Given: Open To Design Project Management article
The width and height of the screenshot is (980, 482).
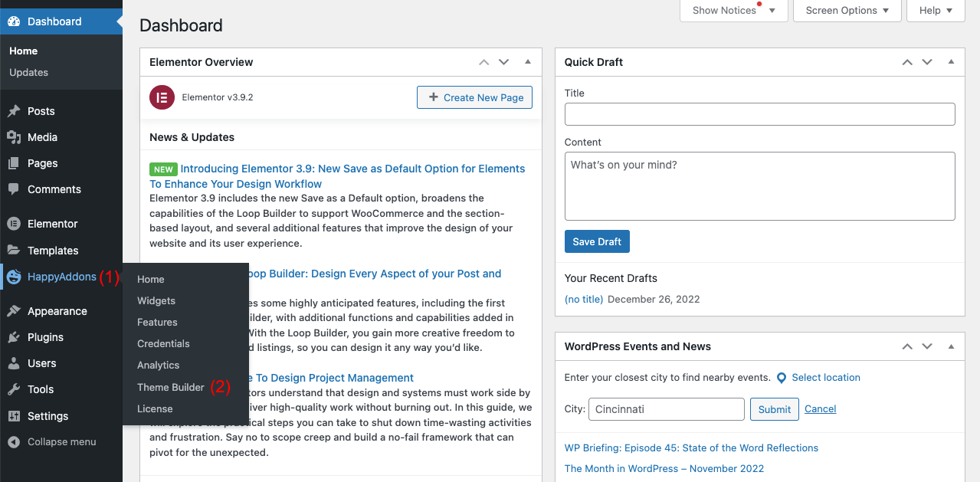Looking at the screenshot, I should pos(331,378).
